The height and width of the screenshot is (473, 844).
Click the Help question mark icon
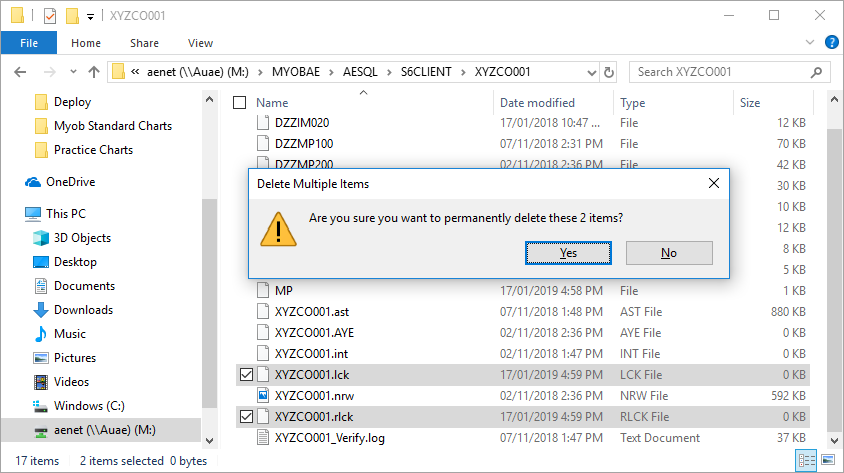(x=831, y=43)
